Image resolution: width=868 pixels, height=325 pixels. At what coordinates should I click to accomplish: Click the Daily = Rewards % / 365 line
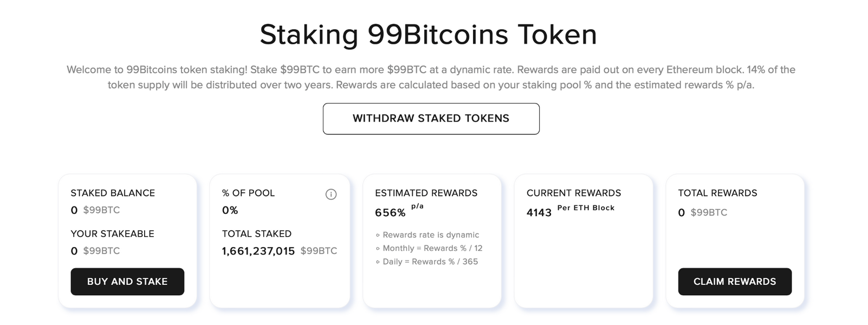coord(430,262)
